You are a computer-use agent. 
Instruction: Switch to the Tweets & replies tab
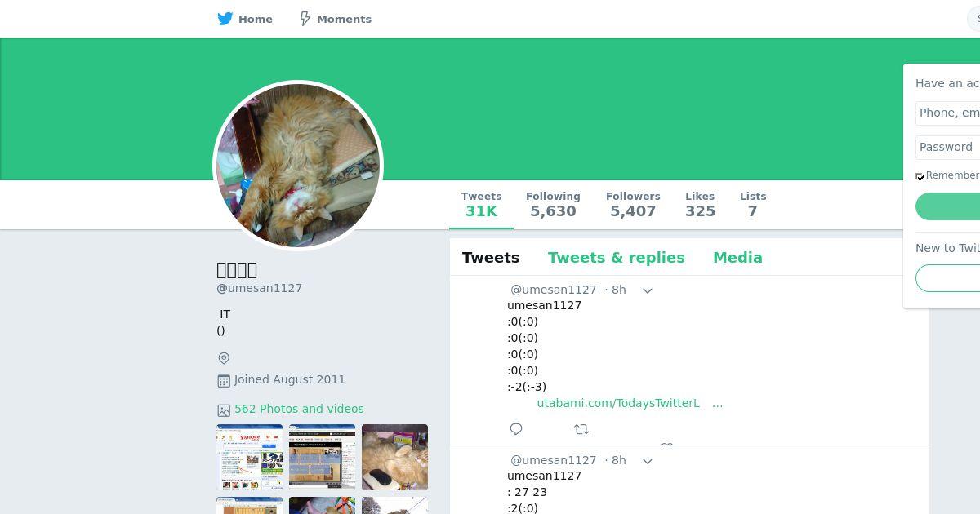coord(617,258)
